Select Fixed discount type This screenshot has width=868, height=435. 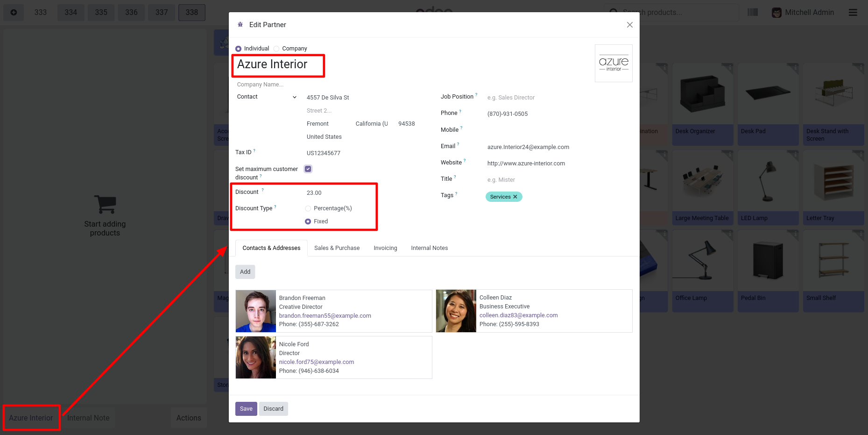308,221
